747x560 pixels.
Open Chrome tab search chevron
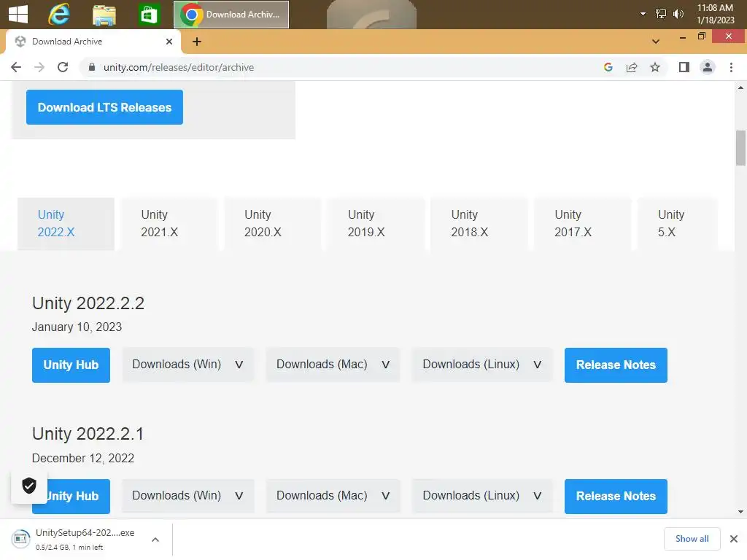click(x=656, y=42)
